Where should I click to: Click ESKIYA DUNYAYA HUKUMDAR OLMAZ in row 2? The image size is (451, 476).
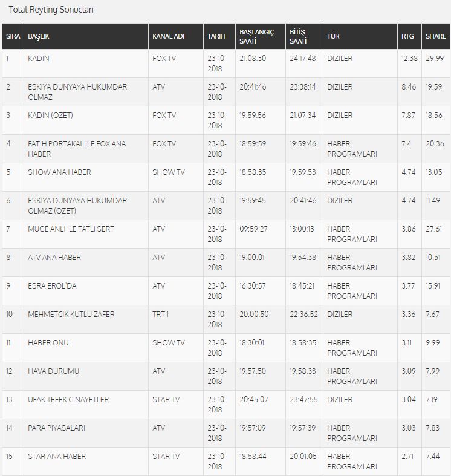pos(77,92)
